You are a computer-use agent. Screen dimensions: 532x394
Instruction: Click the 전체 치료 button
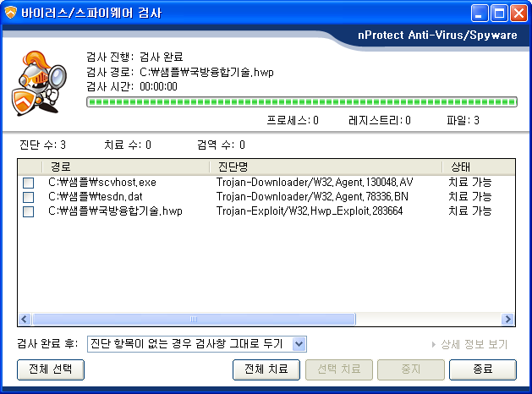266,369
